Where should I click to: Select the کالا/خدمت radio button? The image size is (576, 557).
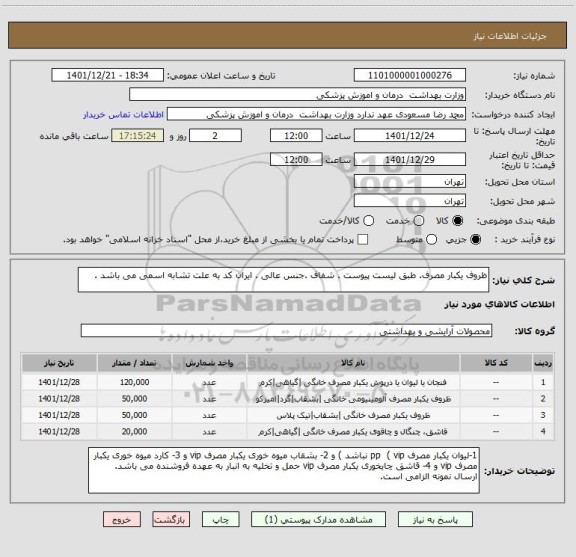click(x=368, y=221)
